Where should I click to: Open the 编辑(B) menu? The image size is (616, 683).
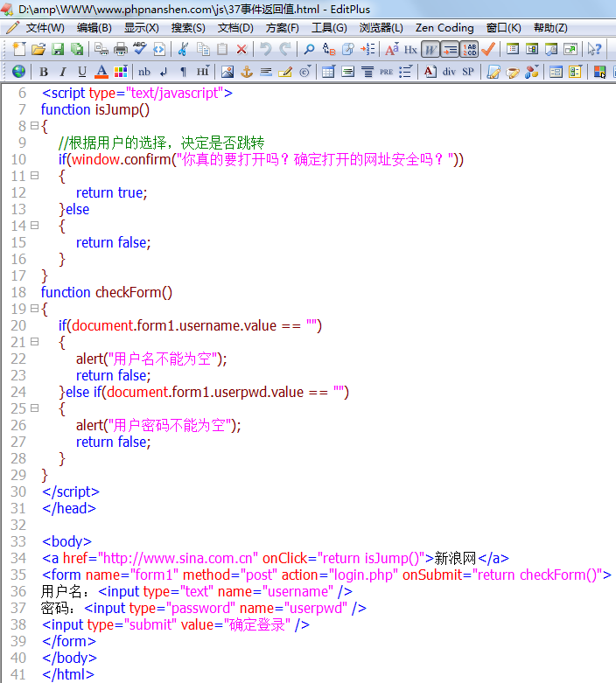click(x=94, y=28)
